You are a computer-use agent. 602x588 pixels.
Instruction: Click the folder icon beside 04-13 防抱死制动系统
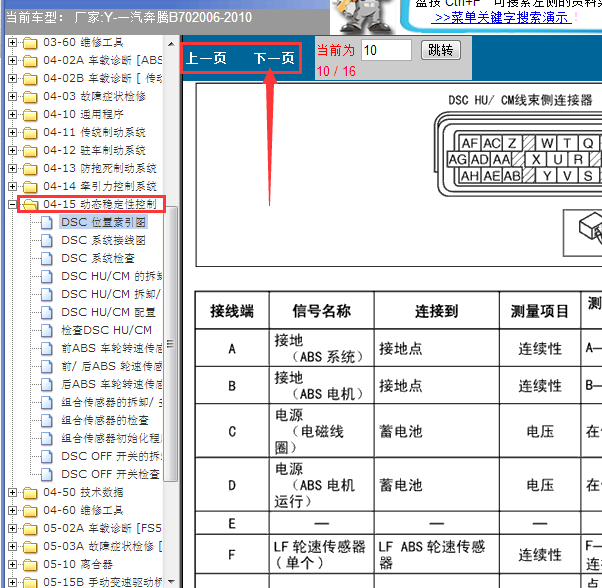tap(30, 169)
